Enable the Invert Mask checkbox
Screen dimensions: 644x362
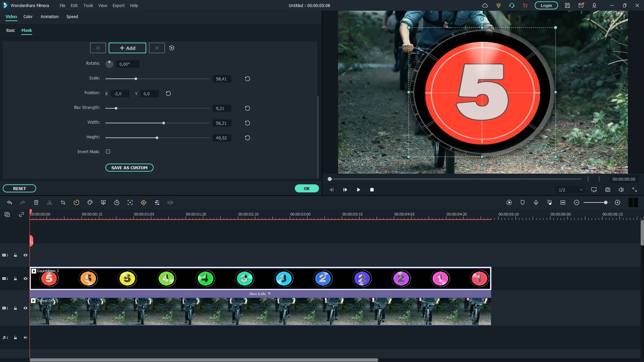click(x=108, y=152)
